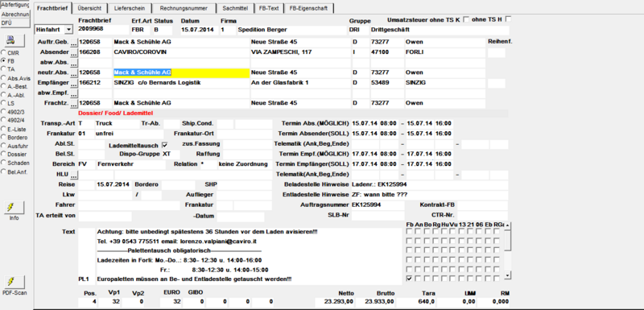The image size is (644, 310).
Task: Open lookup button next to HLU
Action: (x=73, y=175)
